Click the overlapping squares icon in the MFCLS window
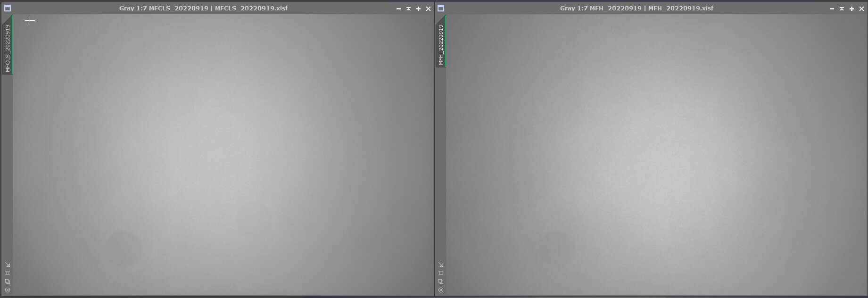Screen dimensions: 868x298 (x=8, y=281)
